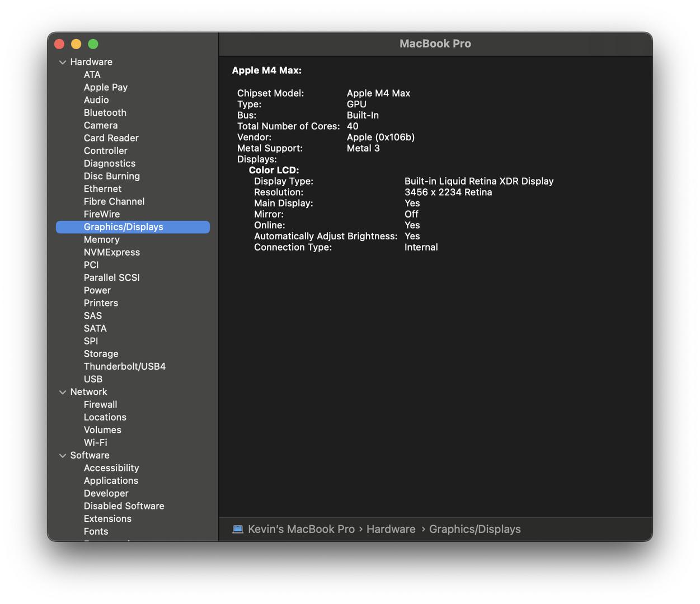Collapse the Software section disclosure arrow
The width and height of the screenshot is (700, 604).
pyautogui.click(x=63, y=456)
